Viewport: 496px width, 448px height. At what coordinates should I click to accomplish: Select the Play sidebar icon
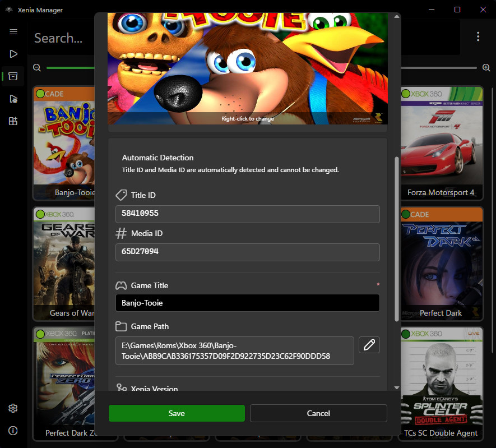click(13, 54)
